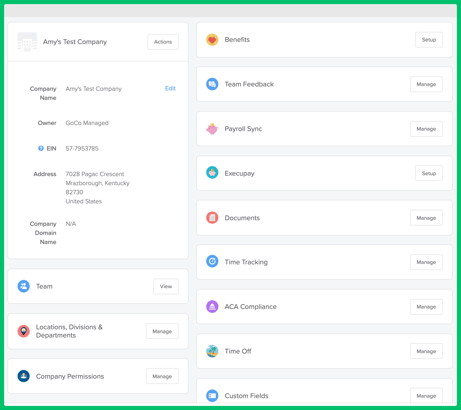Click the Custom Fields icon

[212, 396]
